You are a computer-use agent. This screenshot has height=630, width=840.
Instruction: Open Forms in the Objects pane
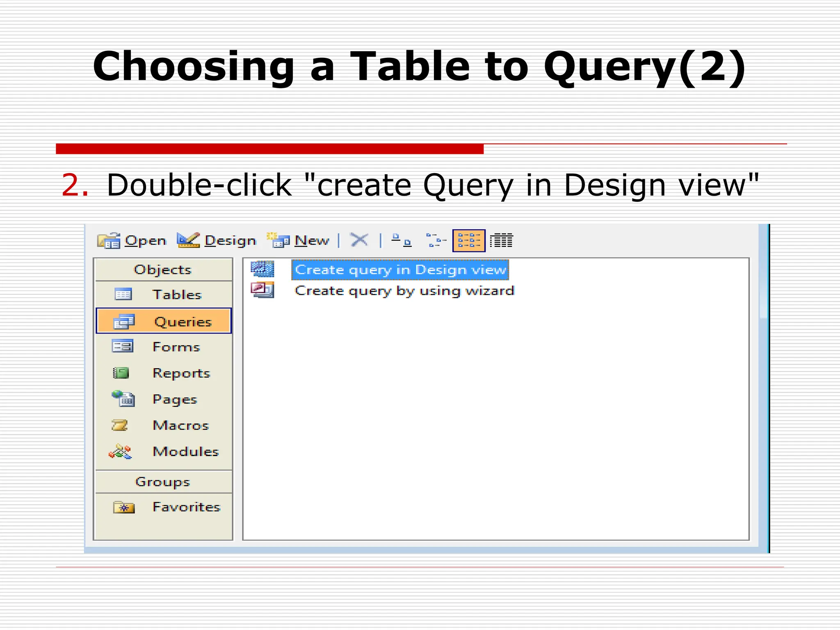pos(163,347)
